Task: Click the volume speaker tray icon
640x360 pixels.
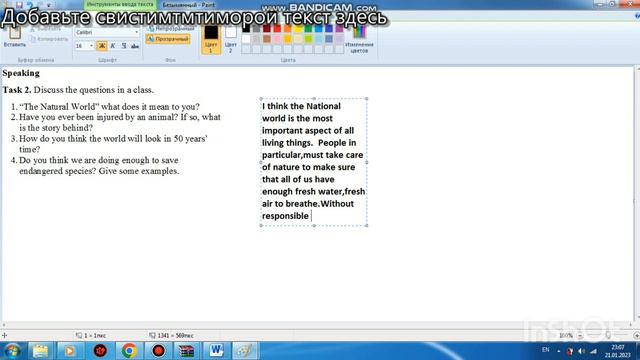Action: point(582,351)
